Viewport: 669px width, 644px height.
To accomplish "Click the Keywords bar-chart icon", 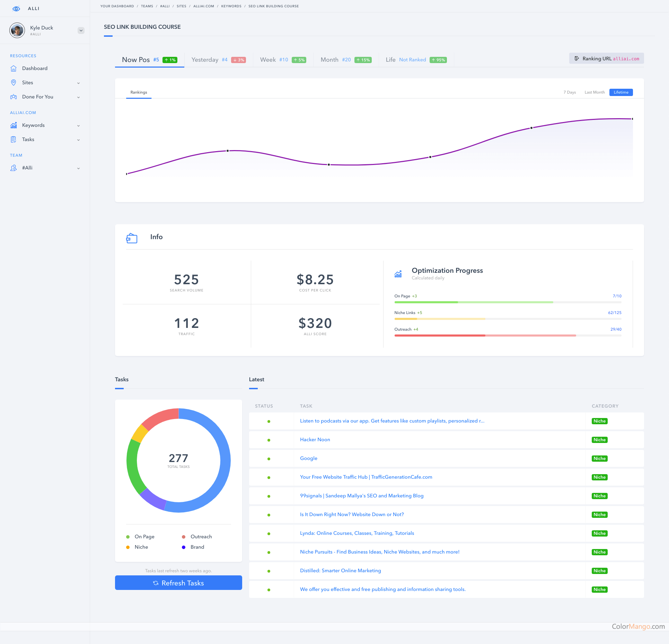I will [x=13, y=125].
